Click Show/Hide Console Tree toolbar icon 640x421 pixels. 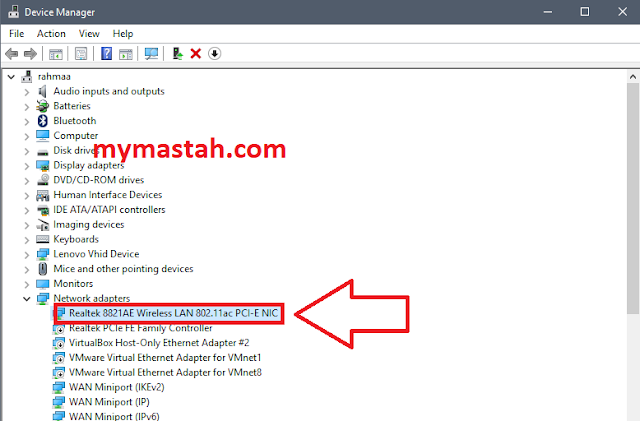pos(56,53)
